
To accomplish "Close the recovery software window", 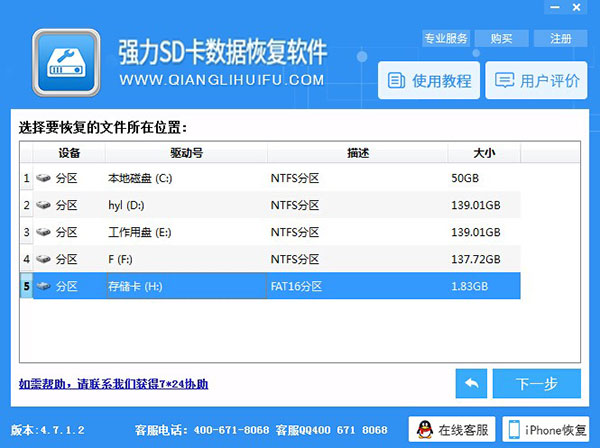I will click(x=577, y=7).
